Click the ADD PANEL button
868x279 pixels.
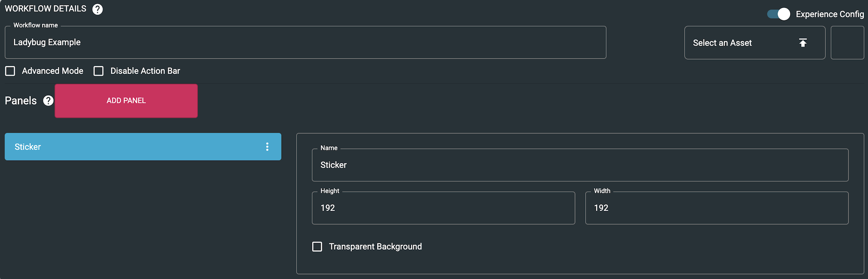coord(126,100)
